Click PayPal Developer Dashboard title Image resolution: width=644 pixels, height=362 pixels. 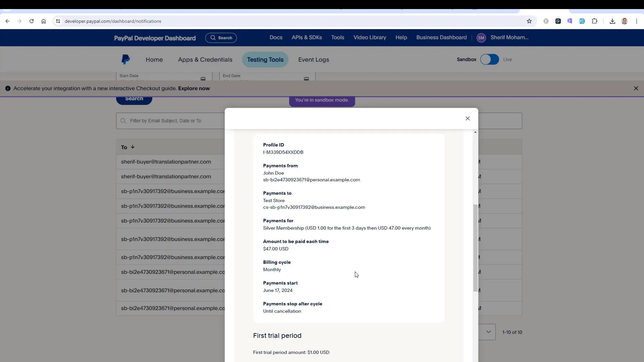point(155,38)
